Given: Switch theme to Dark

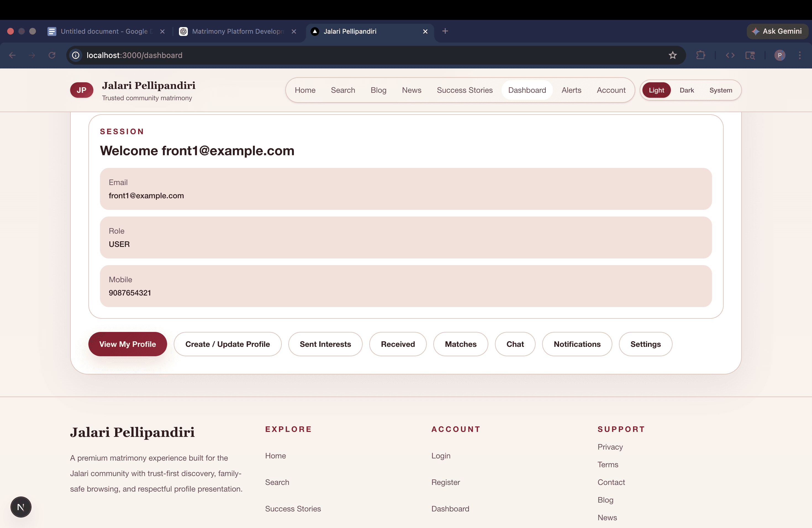Looking at the screenshot, I should (x=686, y=90).
